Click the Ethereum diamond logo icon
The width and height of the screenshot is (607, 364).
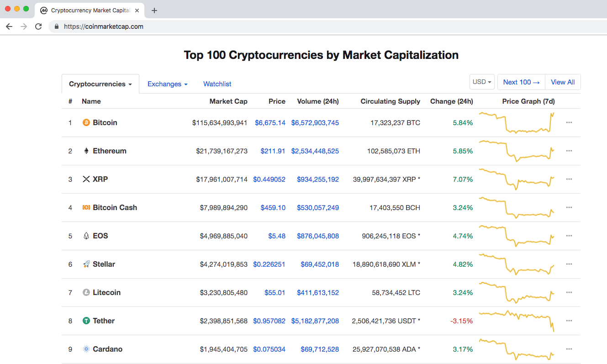[86, 151]
